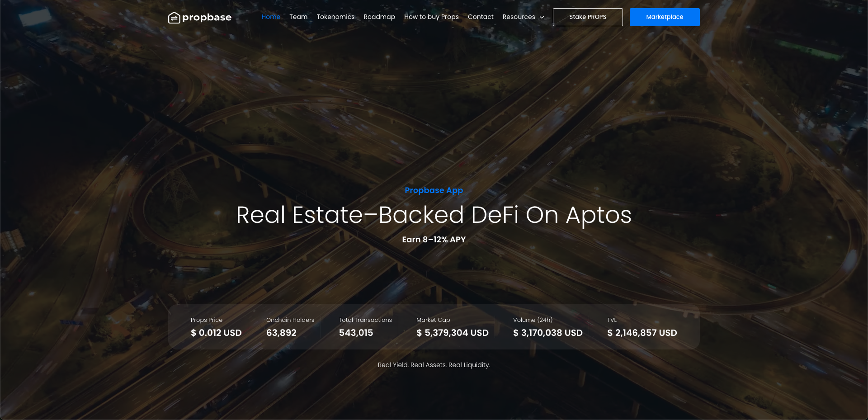Viewport: 868px width, 420px height.
Task: Select the $ 0.012 USD price value
Action: (x=216, y=333)
